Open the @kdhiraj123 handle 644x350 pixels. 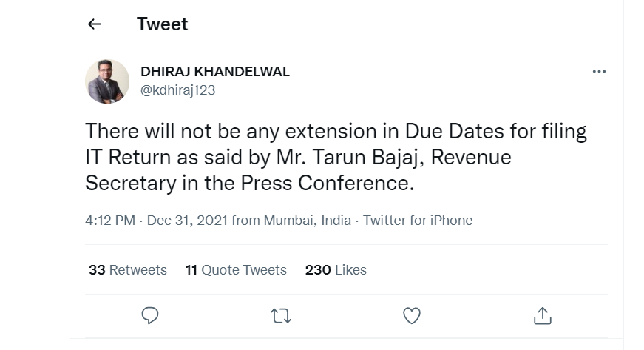177,90
